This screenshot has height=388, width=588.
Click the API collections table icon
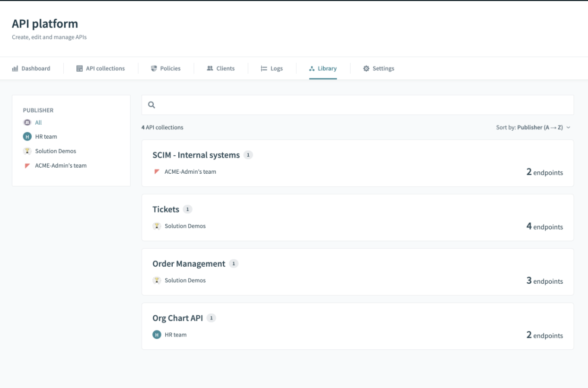point(79,68)
